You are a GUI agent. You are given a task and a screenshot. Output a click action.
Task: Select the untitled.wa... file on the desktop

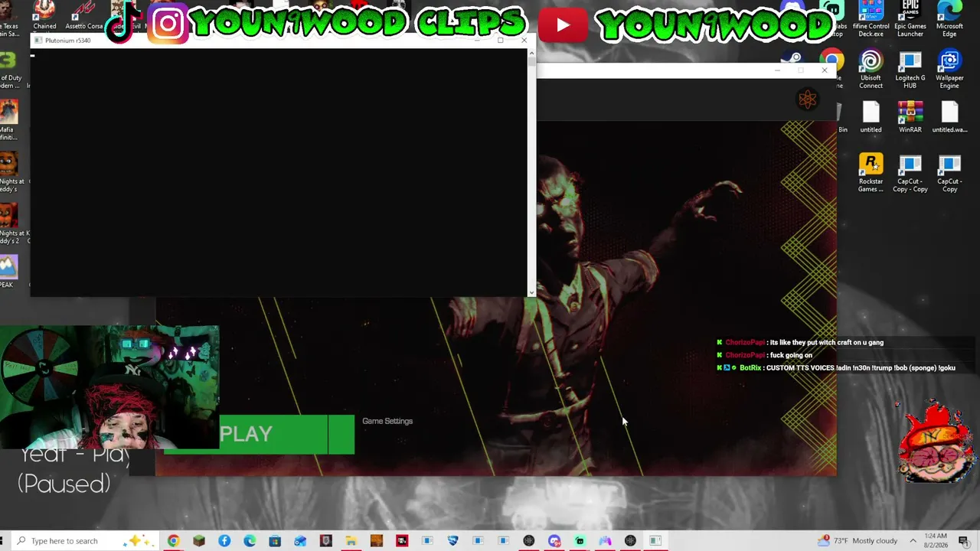pyautogui.click(x=949, y=118)
